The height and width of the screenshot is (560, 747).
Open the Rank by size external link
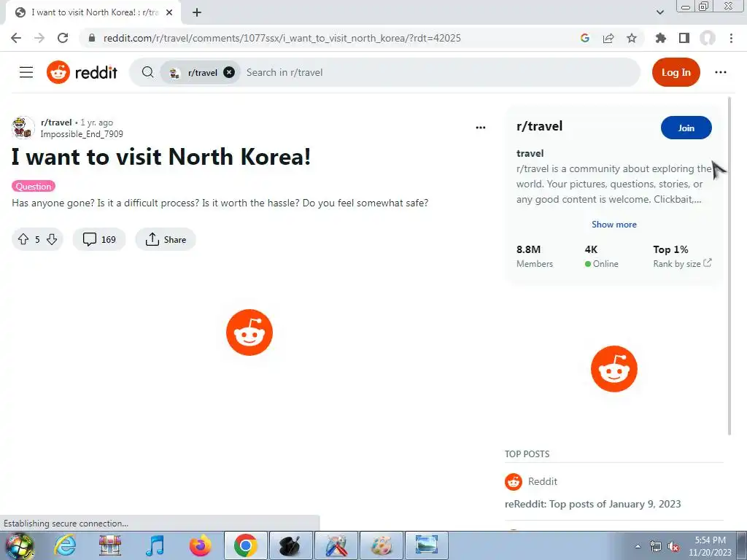(682, 263)
